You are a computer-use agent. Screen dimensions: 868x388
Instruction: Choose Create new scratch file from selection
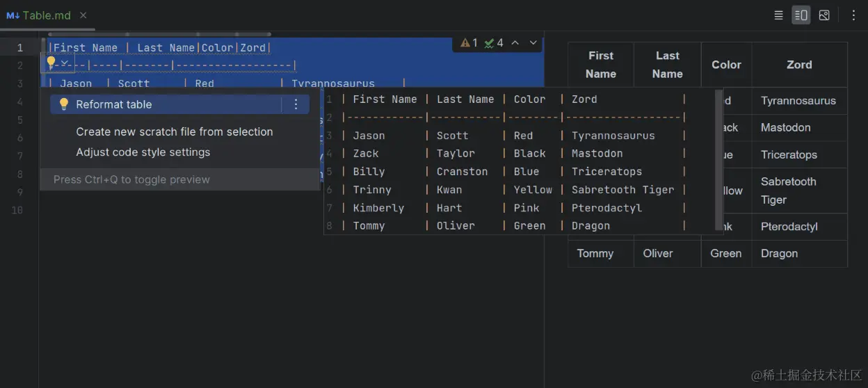point(174,131)
